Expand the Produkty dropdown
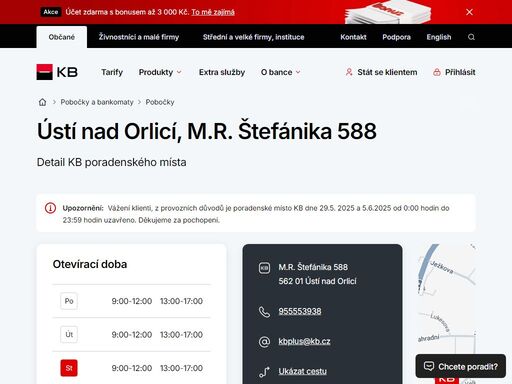The width and height of the screenshot is (512, 384). (x=160, y=72)
